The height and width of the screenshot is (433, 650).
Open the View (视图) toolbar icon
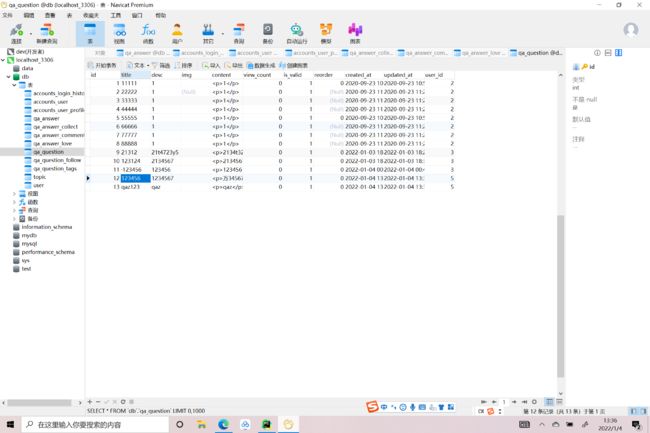click(x=119, y=34)
